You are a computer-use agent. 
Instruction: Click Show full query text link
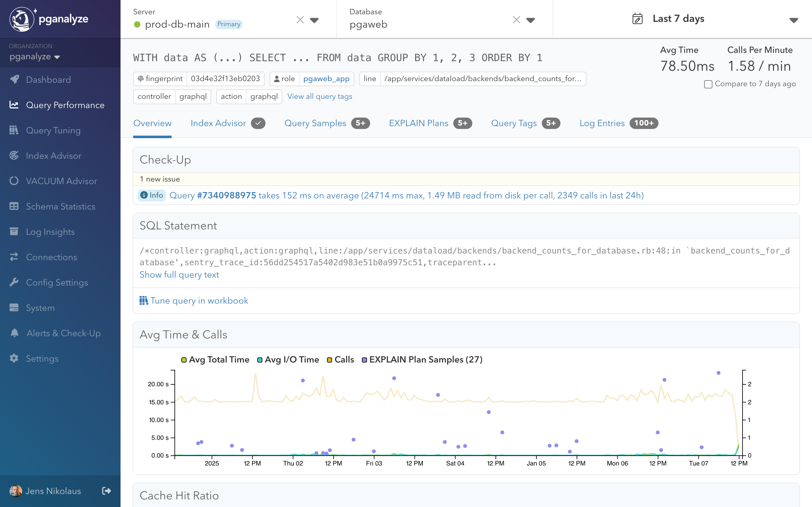[179, 275]
